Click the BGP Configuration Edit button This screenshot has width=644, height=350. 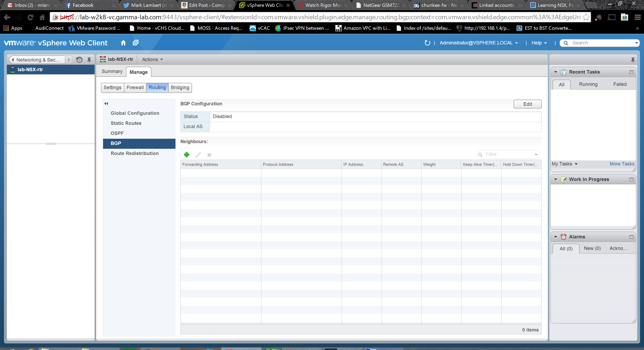tap(527, 104)
